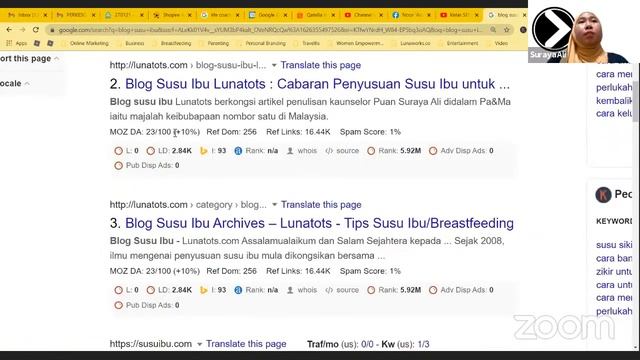Click the 'cara ban' keyword suggestion
The height and width of the screenshot is (360, 640).
pos(614,258)
